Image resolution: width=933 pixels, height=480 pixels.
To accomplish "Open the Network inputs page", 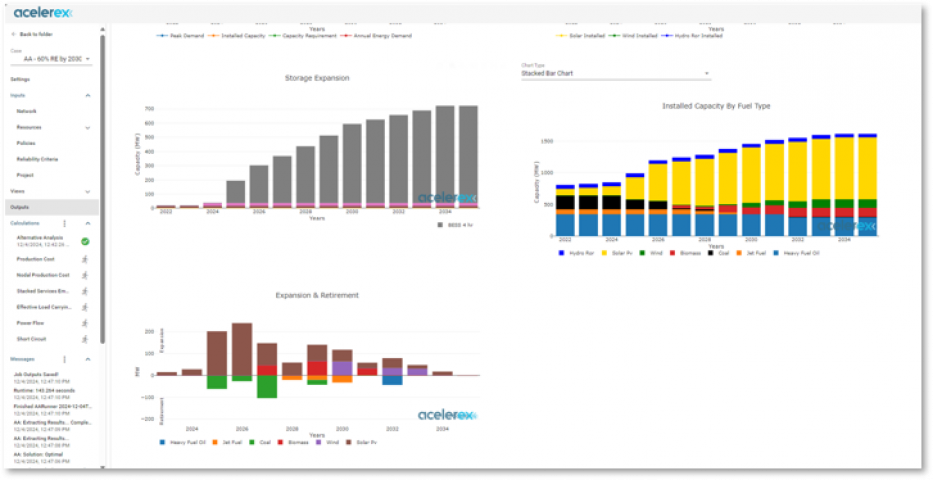I will [27, 111].
